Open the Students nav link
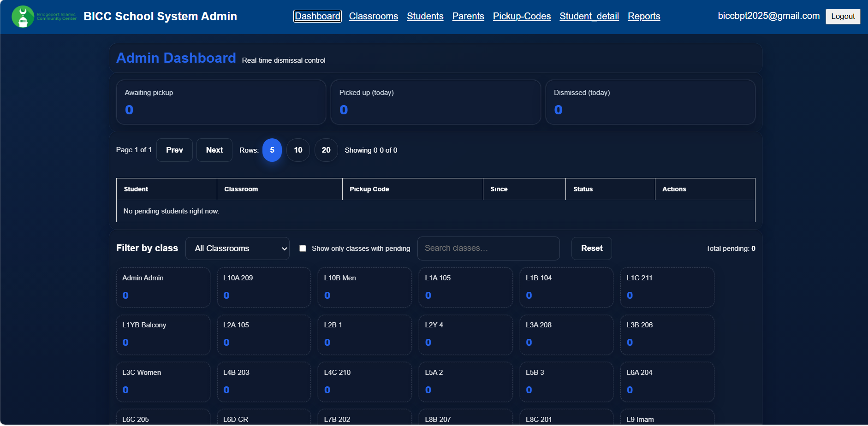The width and height of the screenshot is (868, 426). 425,16
